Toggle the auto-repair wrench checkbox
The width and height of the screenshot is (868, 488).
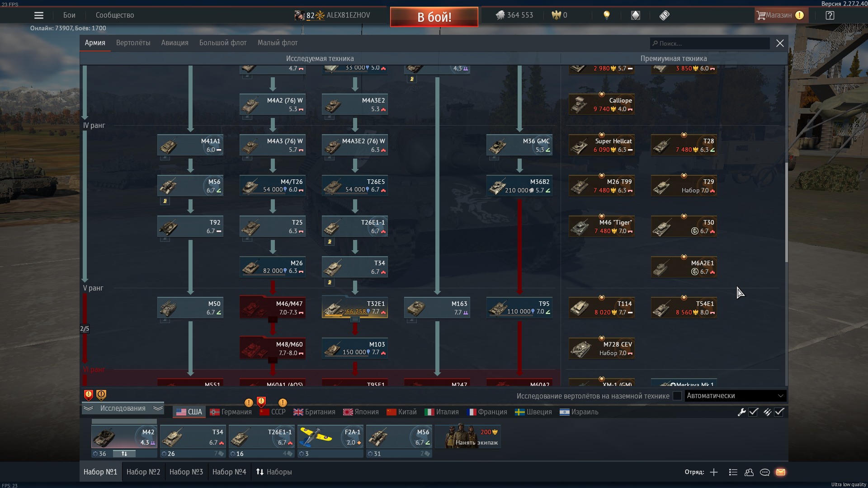pyautogui.click(x=753, y=412)
